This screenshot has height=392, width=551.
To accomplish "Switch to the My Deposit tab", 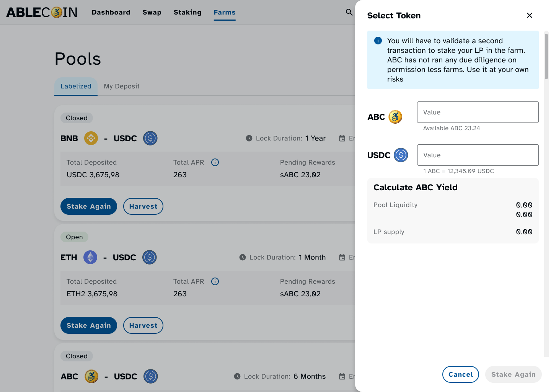I will [122, 86].
